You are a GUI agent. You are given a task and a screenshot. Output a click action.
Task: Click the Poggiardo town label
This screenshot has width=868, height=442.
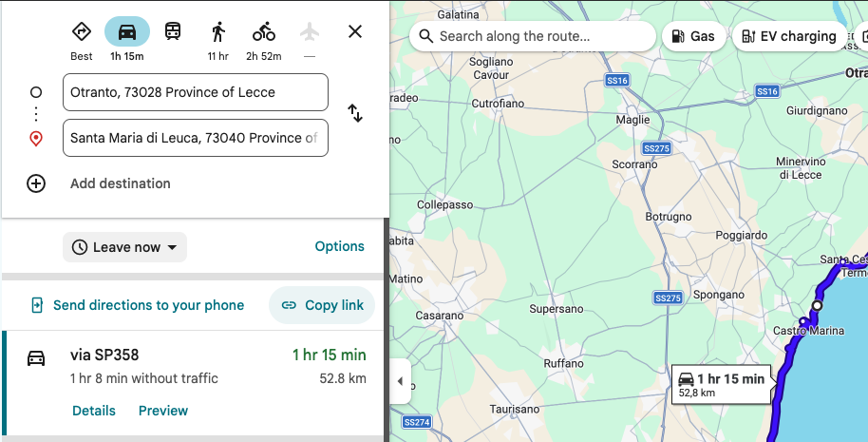tap(742, 236)
